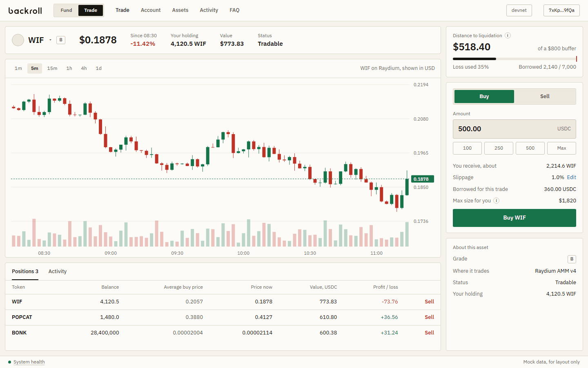Open the Account nav item
Image resolution: width=588 pixels, height=368 pixels.
(151, 10)
